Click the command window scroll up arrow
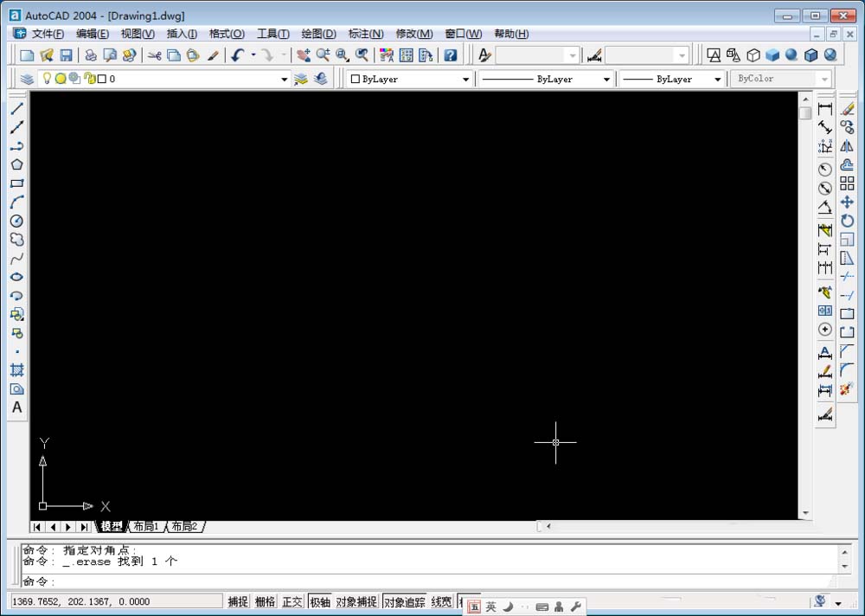This screenshot has height=616, width=865. click(844, 551)
